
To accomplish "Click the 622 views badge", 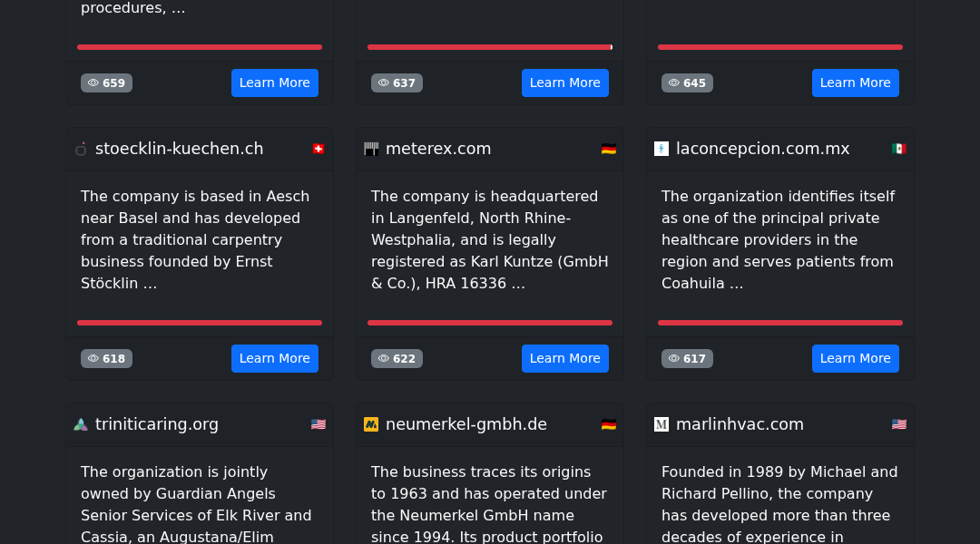I will point(397,358).
